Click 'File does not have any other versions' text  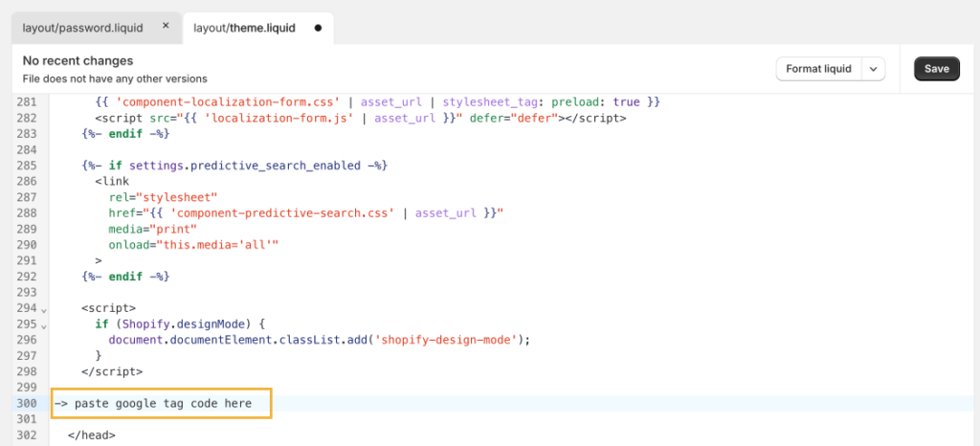115,79
